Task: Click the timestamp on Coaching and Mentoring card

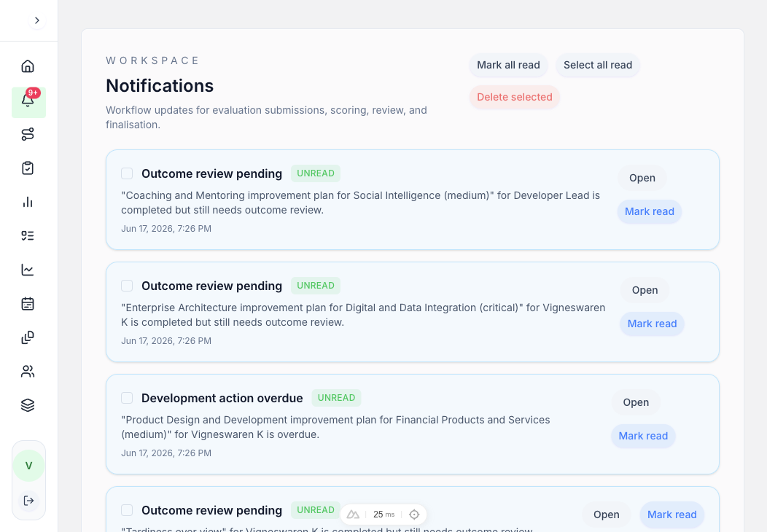Action: [166, 228]
